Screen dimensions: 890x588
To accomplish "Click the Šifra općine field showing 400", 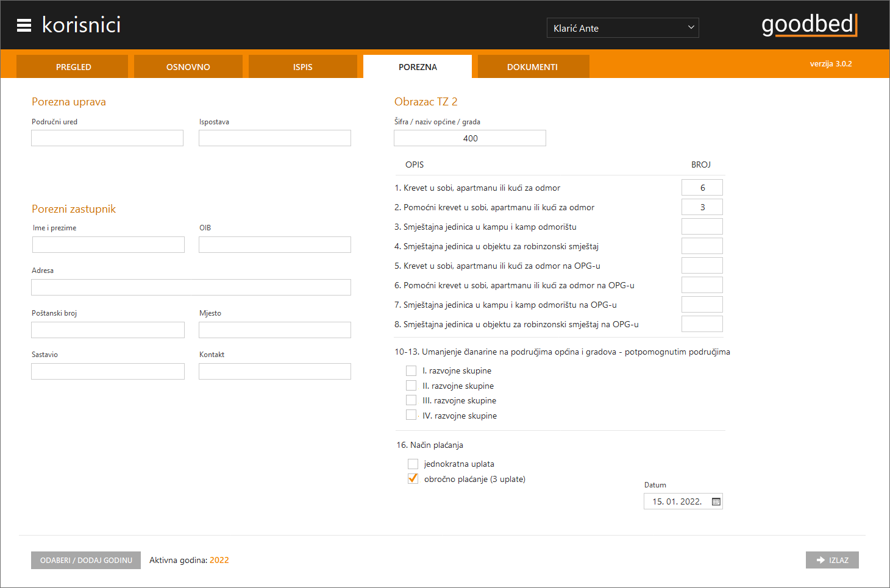I will click(x=470, y=138).
